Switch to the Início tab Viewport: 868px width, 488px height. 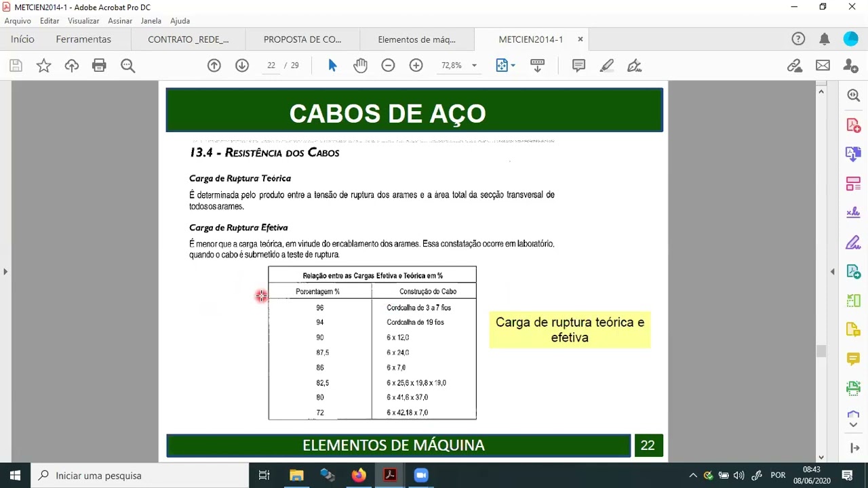(x=22, y=39)
